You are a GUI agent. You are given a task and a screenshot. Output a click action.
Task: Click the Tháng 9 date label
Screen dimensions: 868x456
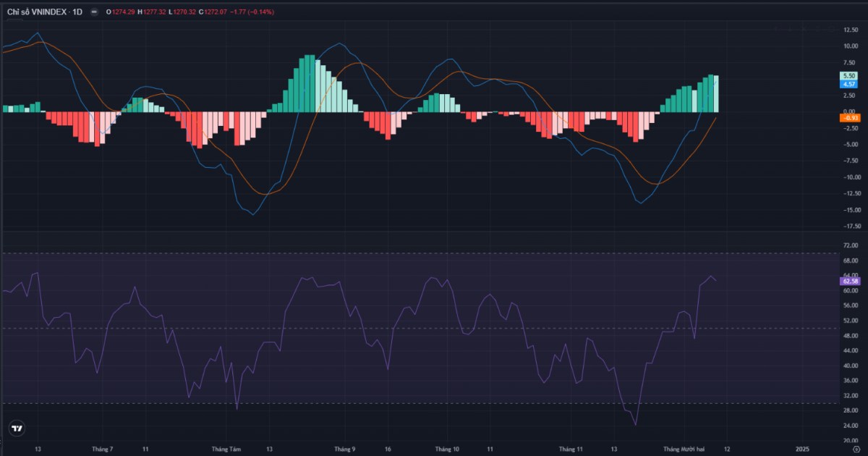tap(344, 449)
